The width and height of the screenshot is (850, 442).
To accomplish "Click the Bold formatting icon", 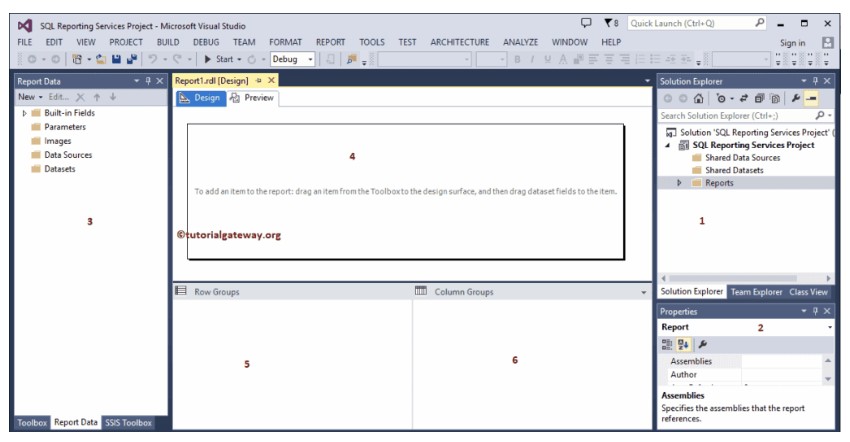I will point(517,59).
